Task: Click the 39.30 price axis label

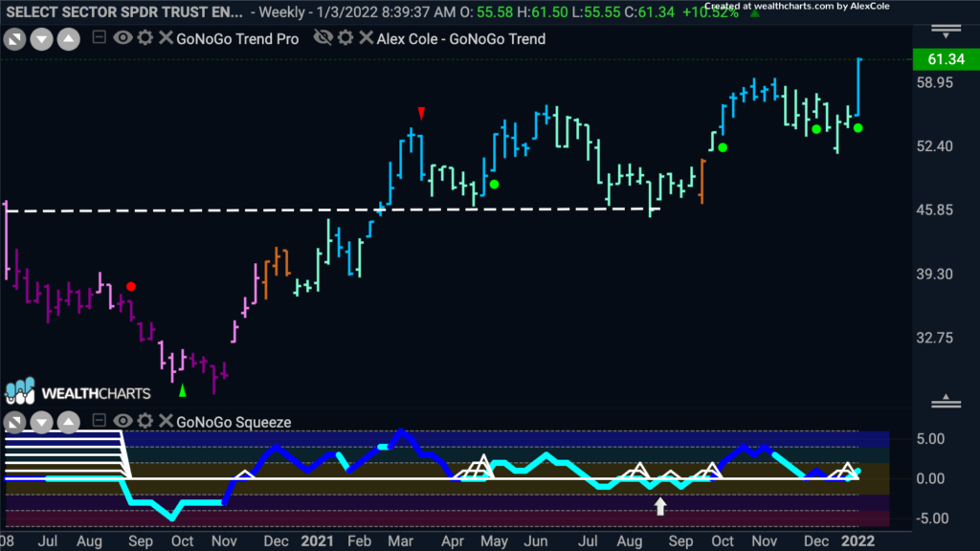Action: (x=934, y=274)
